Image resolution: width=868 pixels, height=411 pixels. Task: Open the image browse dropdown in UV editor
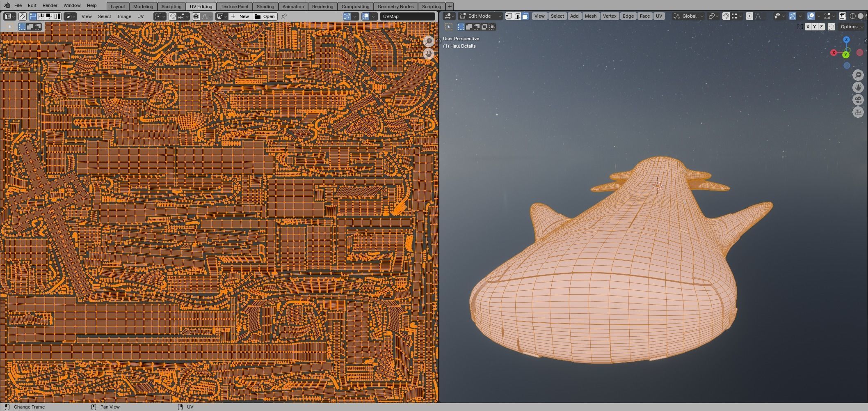click(222, 16)
